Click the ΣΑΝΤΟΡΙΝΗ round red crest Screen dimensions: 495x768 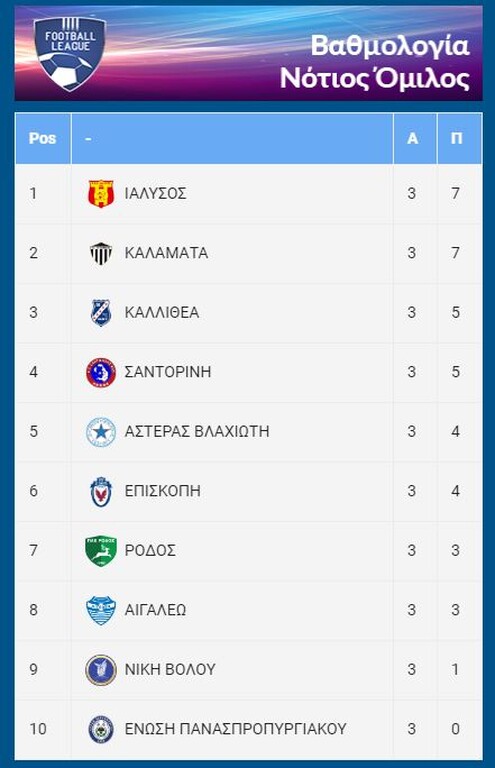(x=101, y=372)
